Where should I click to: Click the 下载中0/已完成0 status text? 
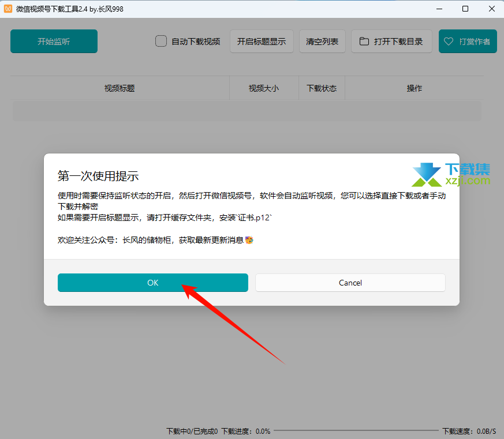[192, 431]
